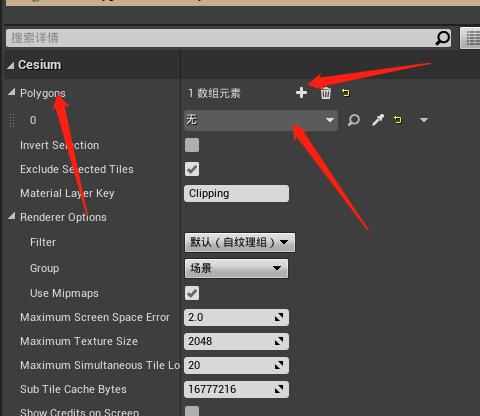The image size is (480, 416).
Task: Edit the Maximum Screen Space Error value
Action: click(x=236, y=317)
